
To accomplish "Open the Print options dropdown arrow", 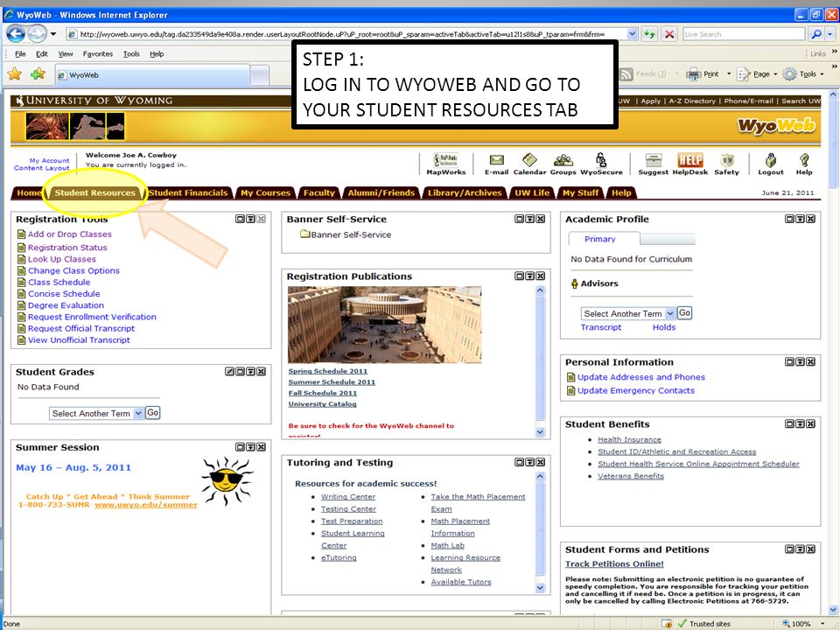I will [729, 74].
